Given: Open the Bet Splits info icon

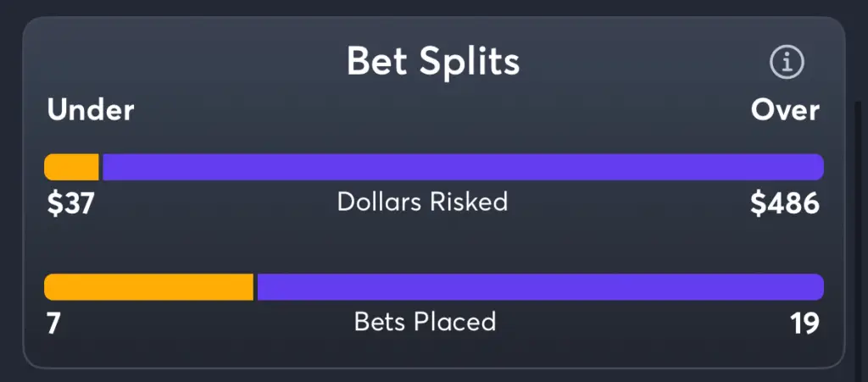Looking at the screenshot, I should [787, 62].
